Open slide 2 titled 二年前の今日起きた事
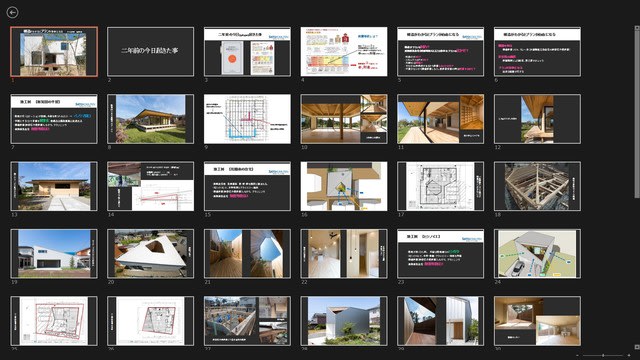Screen dimensions: 640x360 151,51
